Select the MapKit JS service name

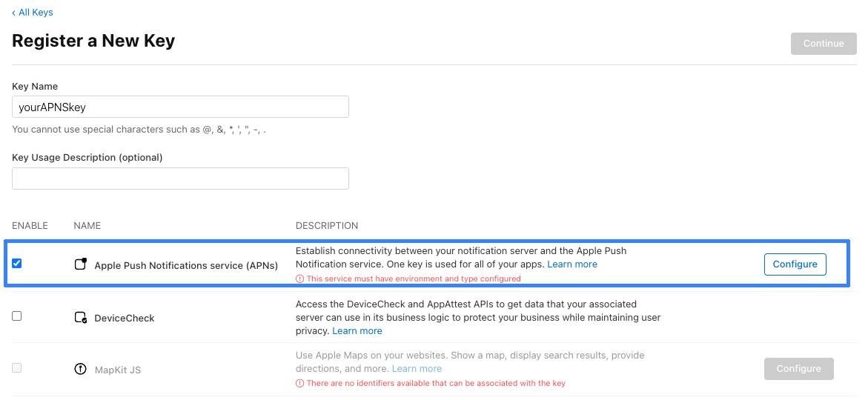118,370
